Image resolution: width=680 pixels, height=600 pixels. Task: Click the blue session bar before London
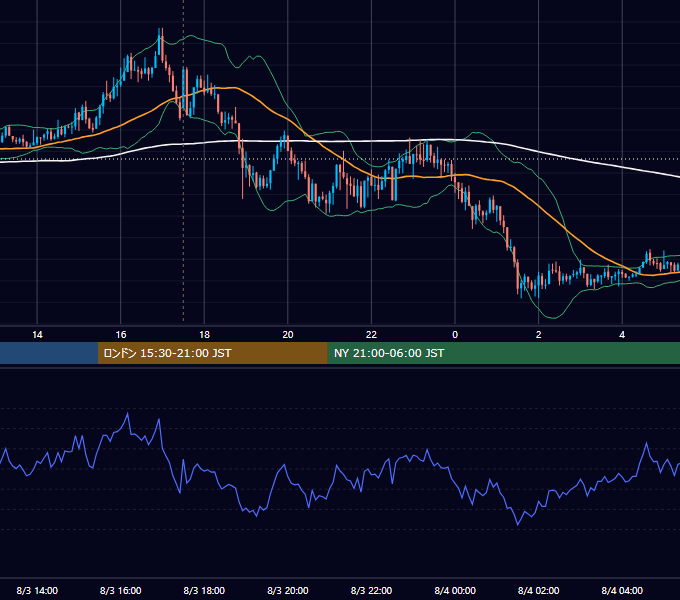[x=49, y=353]
